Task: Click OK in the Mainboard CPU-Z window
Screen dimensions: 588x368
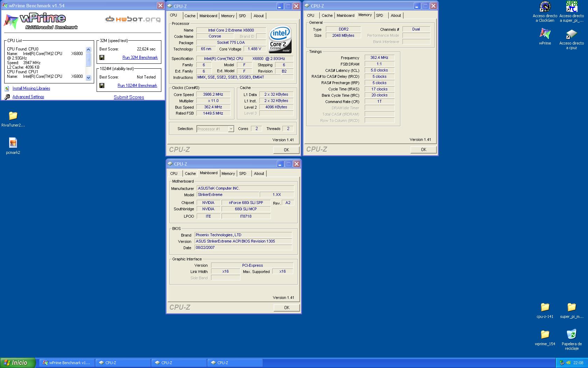Action: point(287,308)
